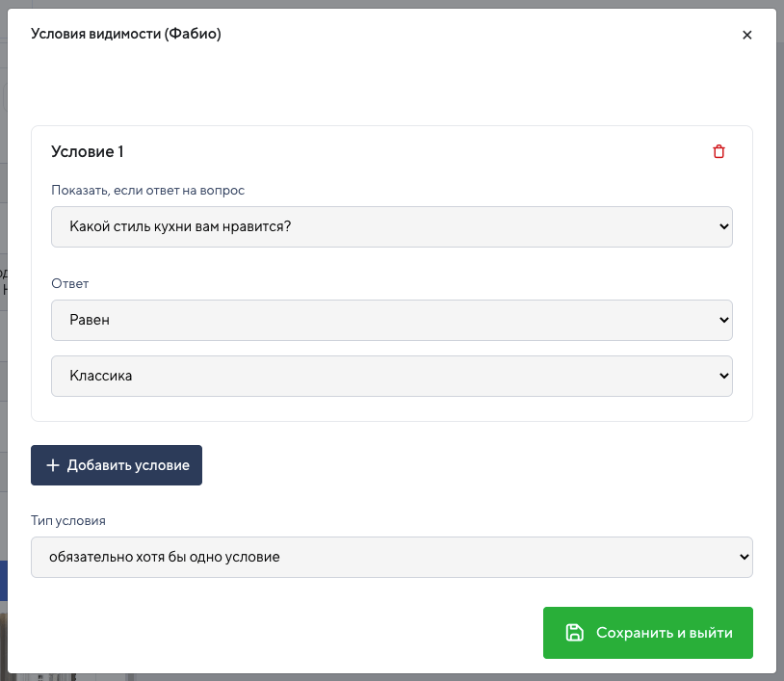The width and height of the screenshot is (784, 681).
Task: Click the Сохранить и выйти button
Action: pos(648,633)
